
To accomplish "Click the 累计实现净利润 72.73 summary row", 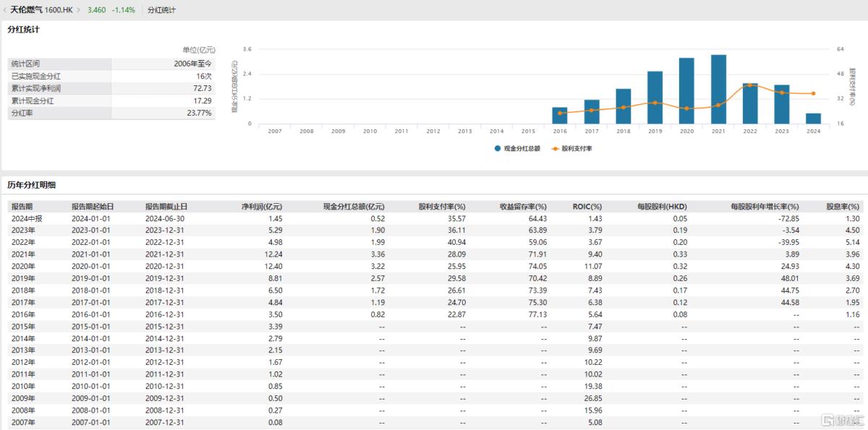I will (x=111, y=88).
